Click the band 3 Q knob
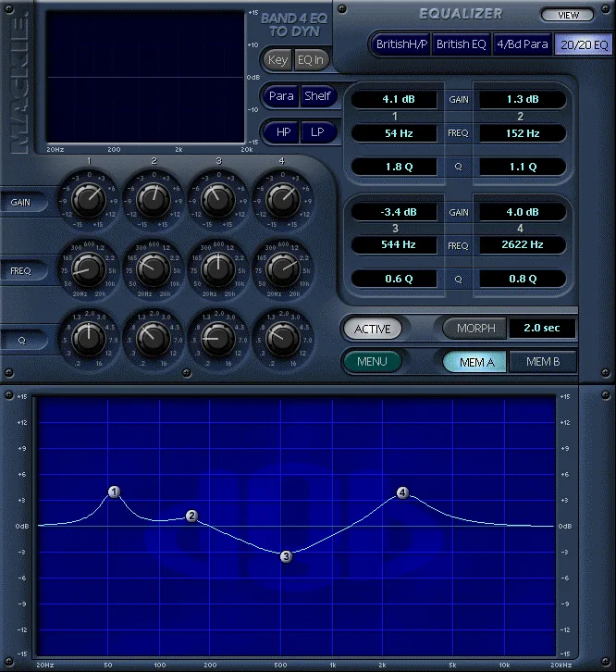 (x=218, y=339)
